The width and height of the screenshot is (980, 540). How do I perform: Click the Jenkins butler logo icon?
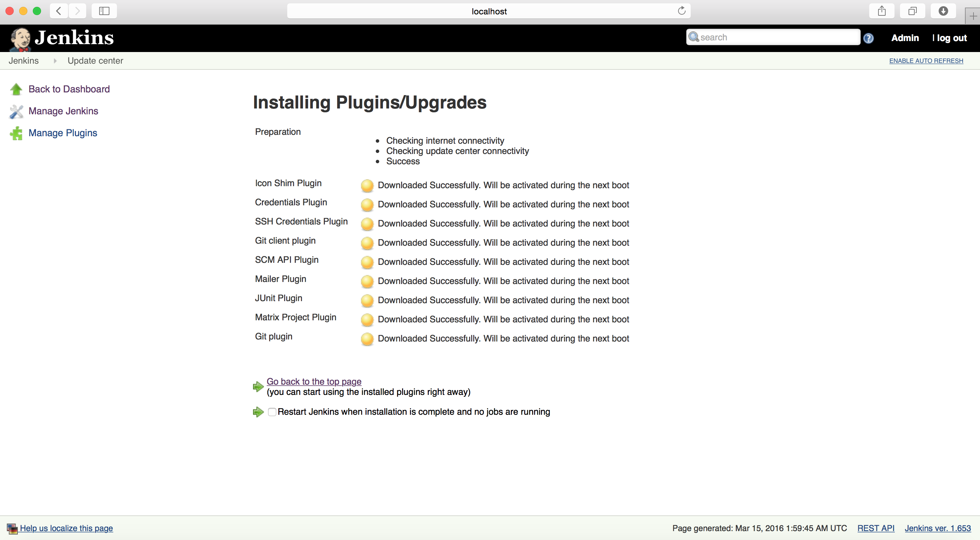[20, 39]
